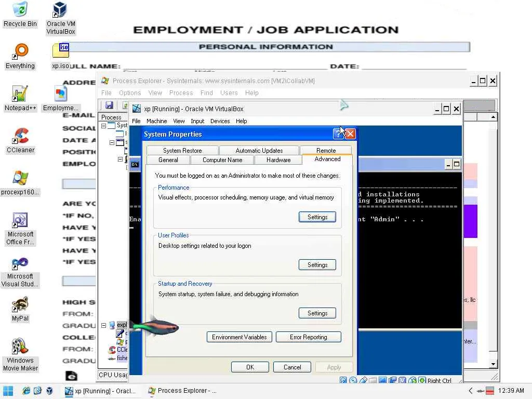Open VirtualBox Input menu
The image size is (532, 399).
coord(197,121)
